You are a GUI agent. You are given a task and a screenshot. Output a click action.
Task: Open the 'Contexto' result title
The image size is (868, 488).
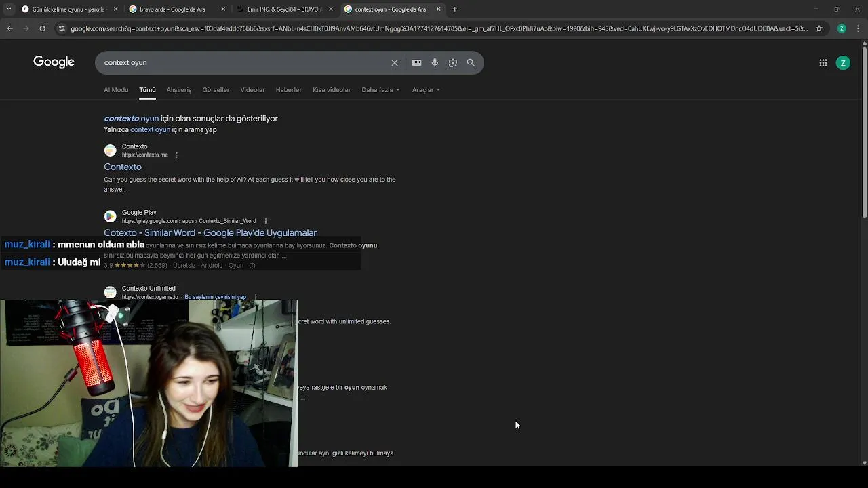tap(123, 167)
